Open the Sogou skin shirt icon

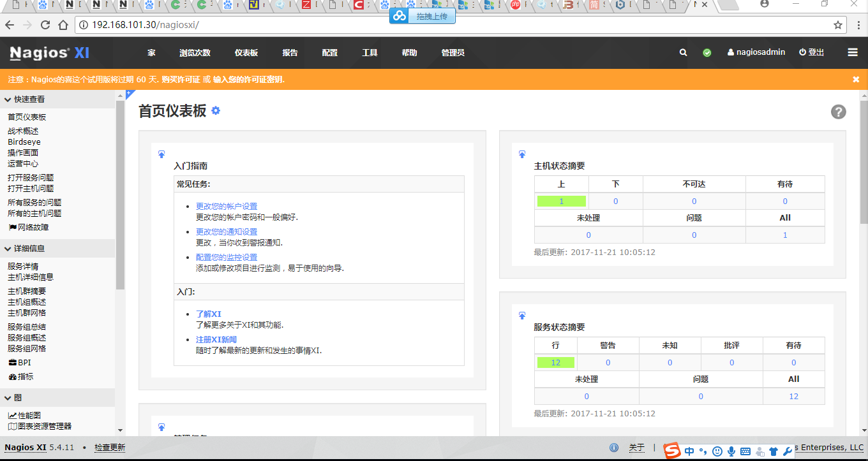[x=774, y=451]
